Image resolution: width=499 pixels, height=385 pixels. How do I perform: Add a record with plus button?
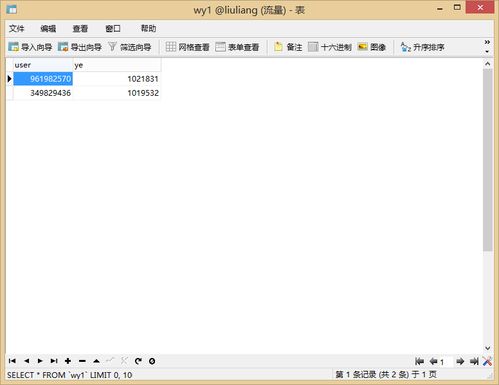coord(68,361)
